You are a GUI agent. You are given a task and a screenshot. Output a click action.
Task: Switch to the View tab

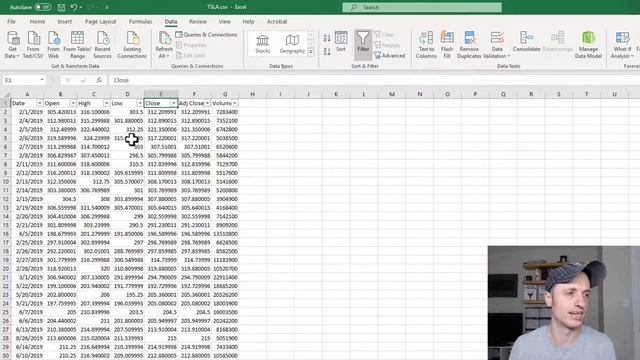[x=224, y=22]
